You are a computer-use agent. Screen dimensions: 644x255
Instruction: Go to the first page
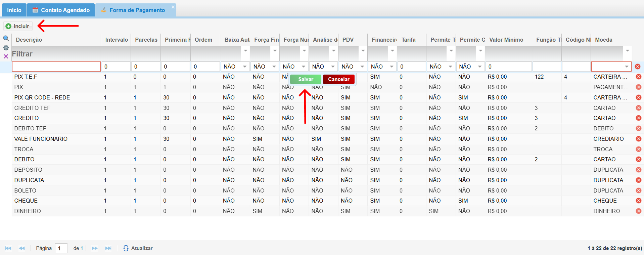click(8, 248)
